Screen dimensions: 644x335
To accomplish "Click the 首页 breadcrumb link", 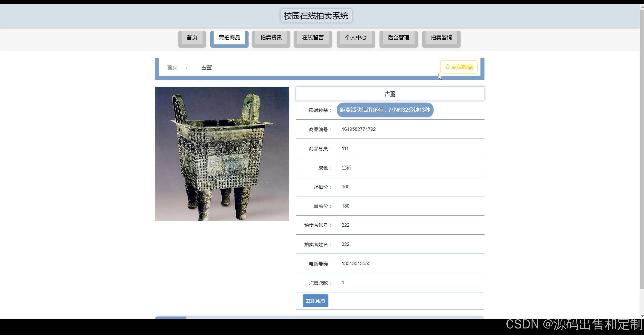I will click(x=172, y=67).
